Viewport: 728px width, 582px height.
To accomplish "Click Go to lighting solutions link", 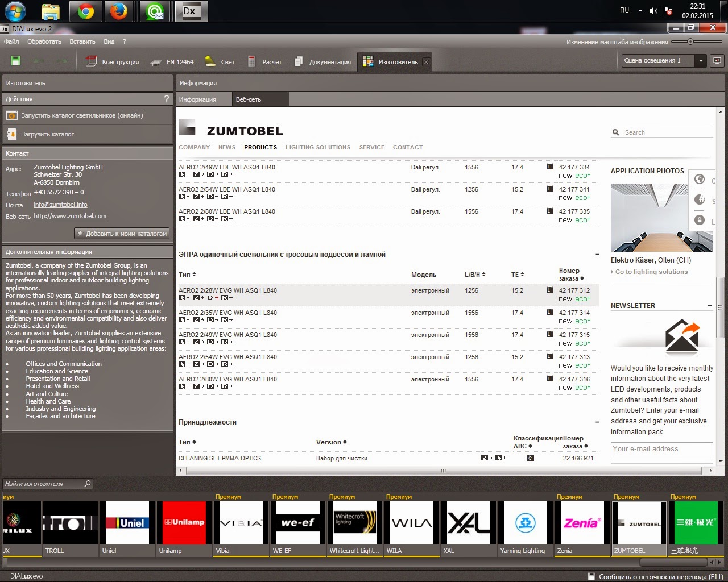I will (x=652, y=272).
